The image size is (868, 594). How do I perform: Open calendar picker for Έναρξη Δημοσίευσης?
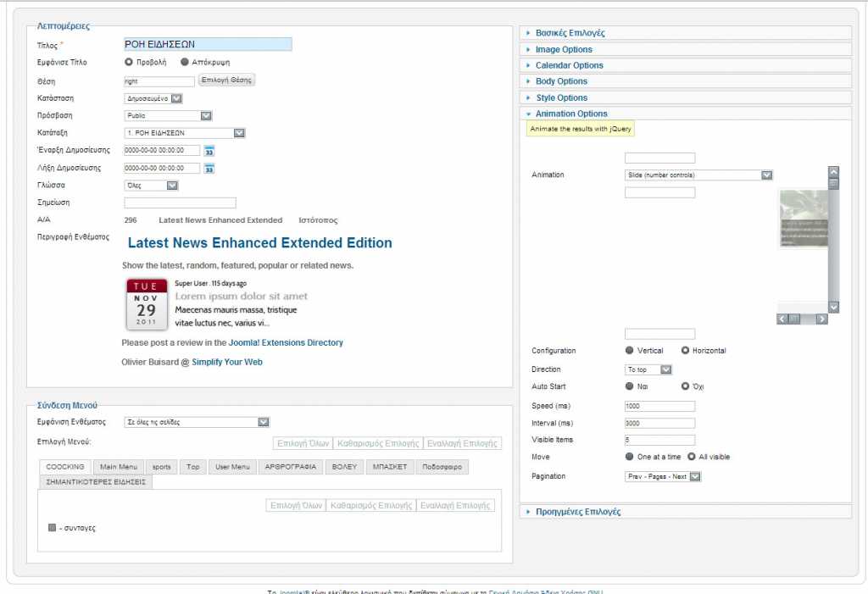point(209,151)
